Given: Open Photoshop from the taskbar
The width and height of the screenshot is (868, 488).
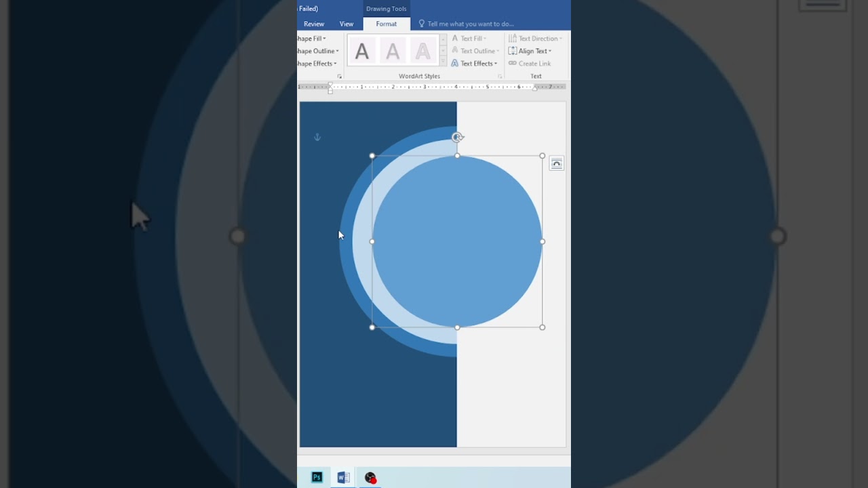Looking at the screenshot, I should [317, 478].
